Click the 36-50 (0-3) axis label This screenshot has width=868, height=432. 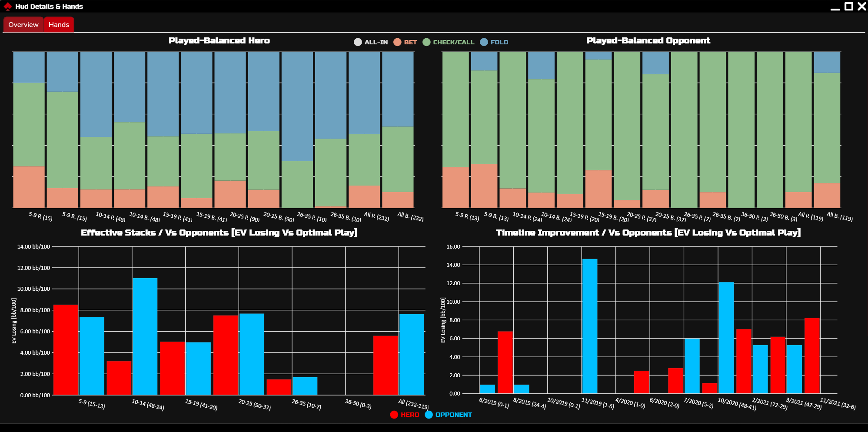pos(358,404)
